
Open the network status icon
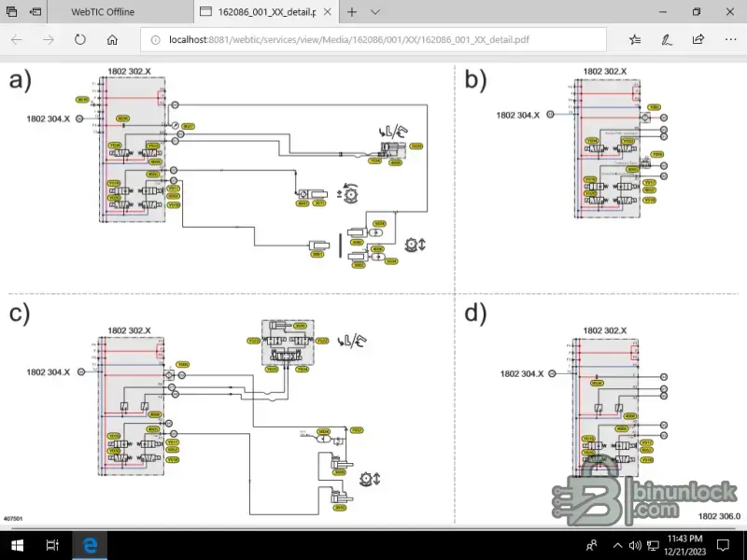[x=653, y=546]
